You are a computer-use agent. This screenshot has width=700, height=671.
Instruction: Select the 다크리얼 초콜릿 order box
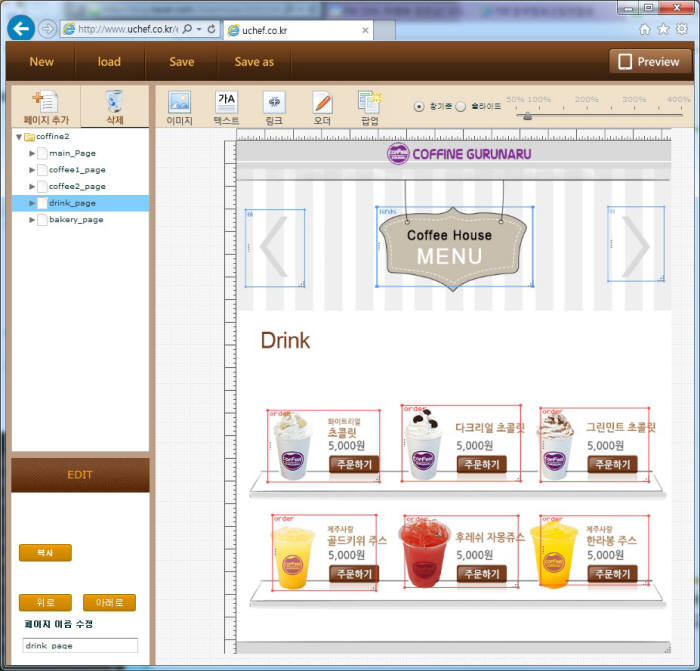(461, 443)
